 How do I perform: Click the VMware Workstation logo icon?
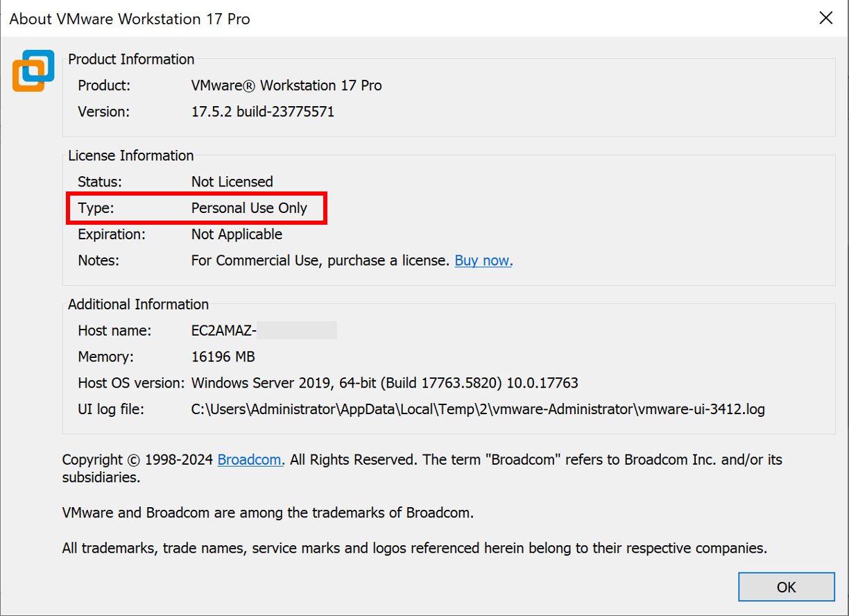pos(33,70)
